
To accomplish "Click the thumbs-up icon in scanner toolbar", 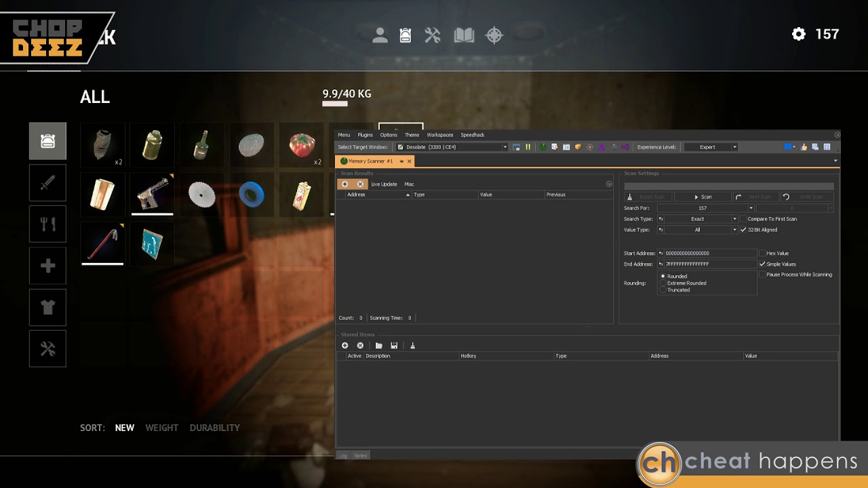I will click(804, 147).
